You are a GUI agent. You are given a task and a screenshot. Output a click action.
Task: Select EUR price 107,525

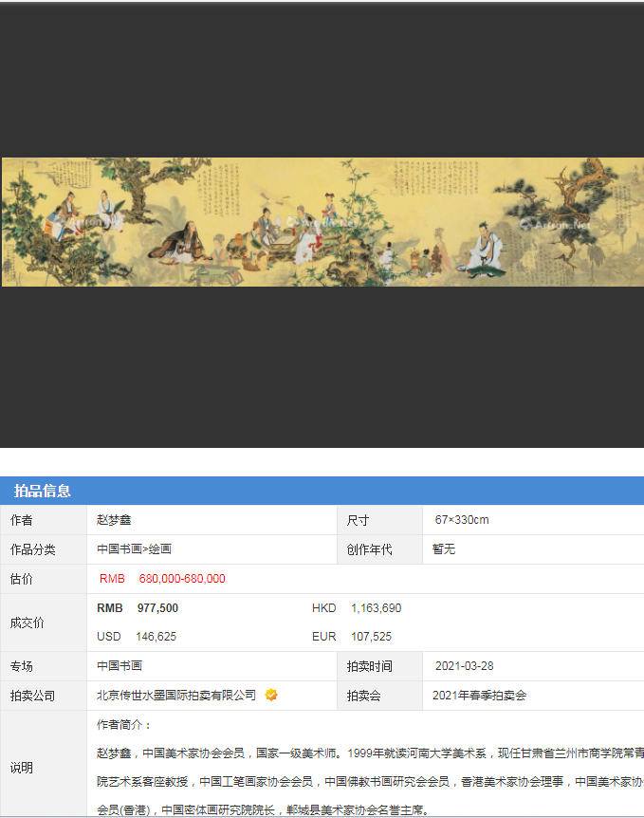(371, 637)
